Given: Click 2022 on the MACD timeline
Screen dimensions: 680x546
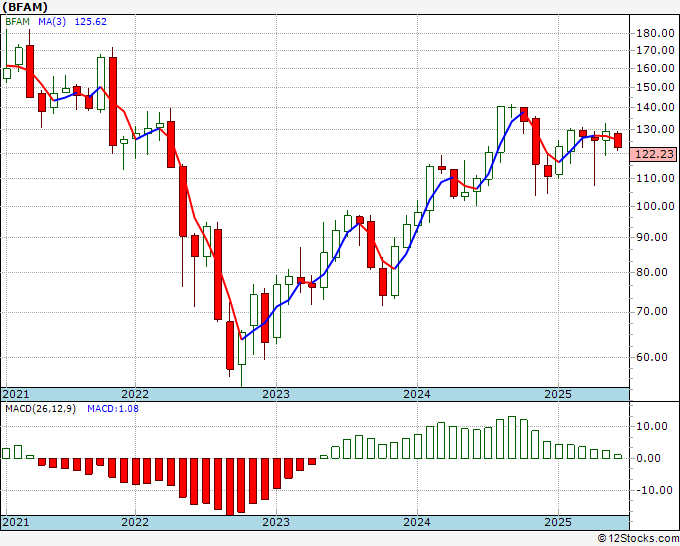Looking at the screenshot, I should tap(135, 522).
